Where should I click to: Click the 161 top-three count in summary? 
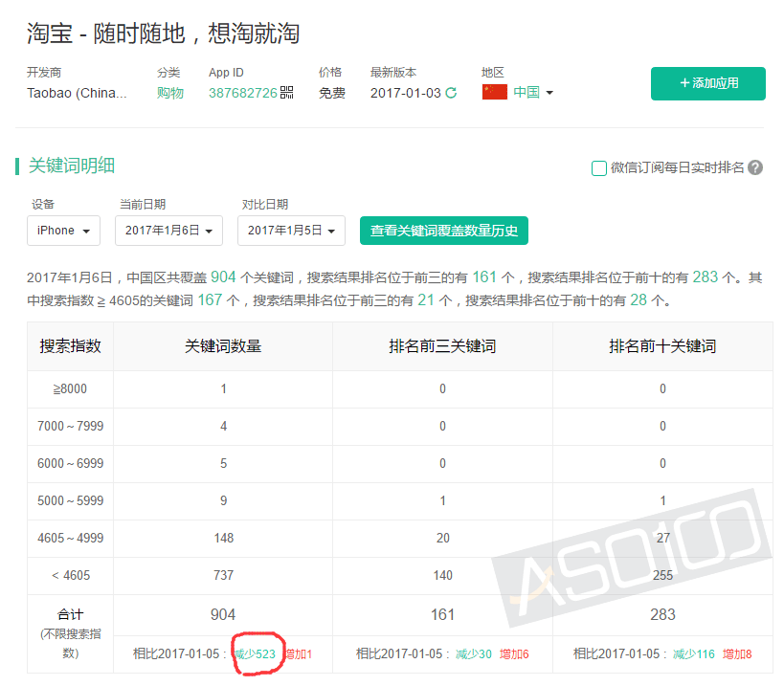click(x=484, y=277)
